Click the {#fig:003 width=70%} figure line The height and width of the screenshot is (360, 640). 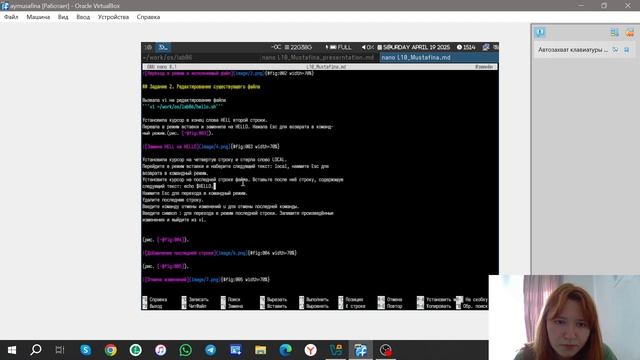tap(211, 147)
